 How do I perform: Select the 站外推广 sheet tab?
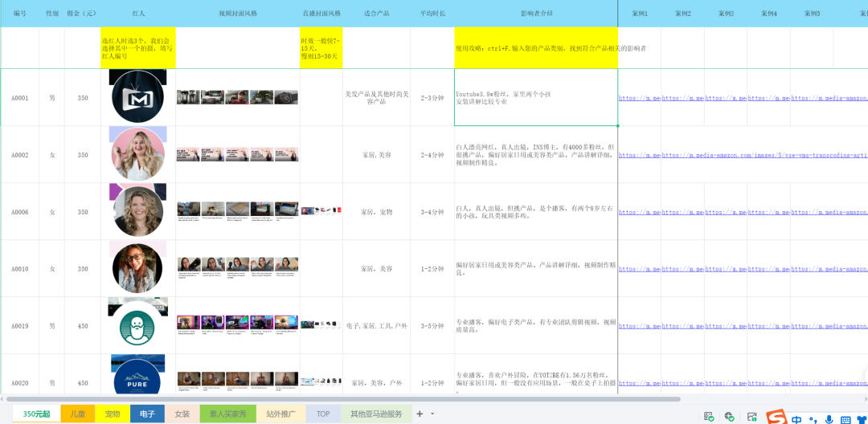point(281,414)
